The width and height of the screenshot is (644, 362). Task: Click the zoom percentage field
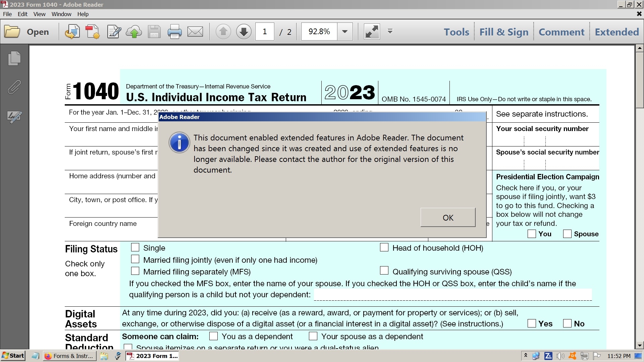[319, 32]
